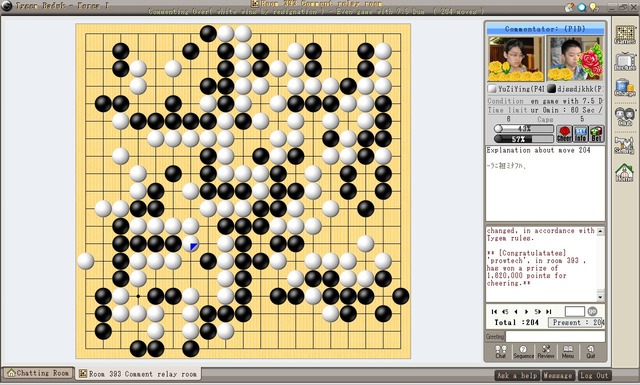Click black player name djsedjkhk
The image size is (640, 385).
click(579, 89)
